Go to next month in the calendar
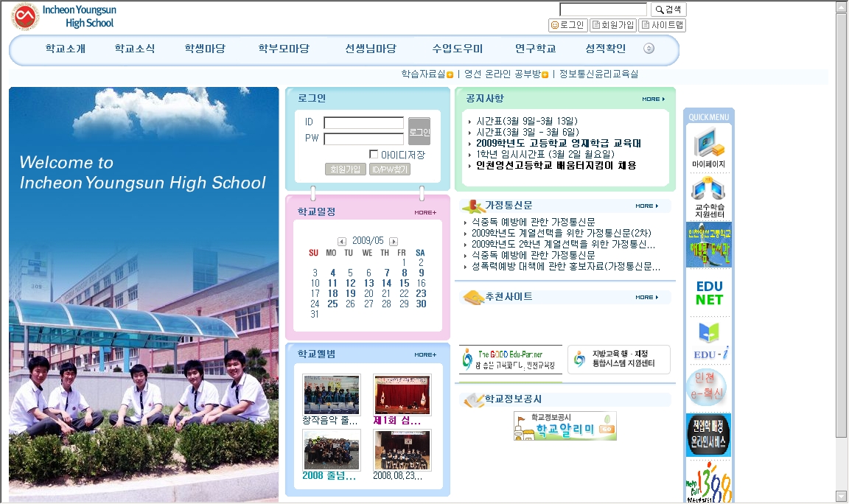The height and width of the screenshot is (504, 849). (394, 241)
